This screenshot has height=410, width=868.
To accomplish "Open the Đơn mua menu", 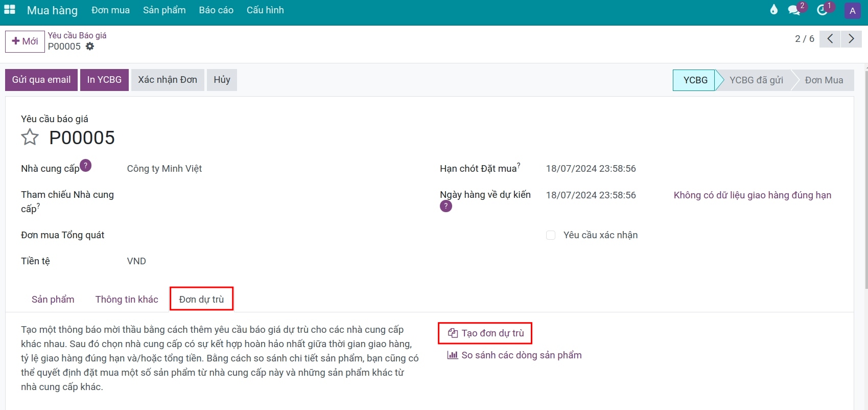I will [110, 10].
